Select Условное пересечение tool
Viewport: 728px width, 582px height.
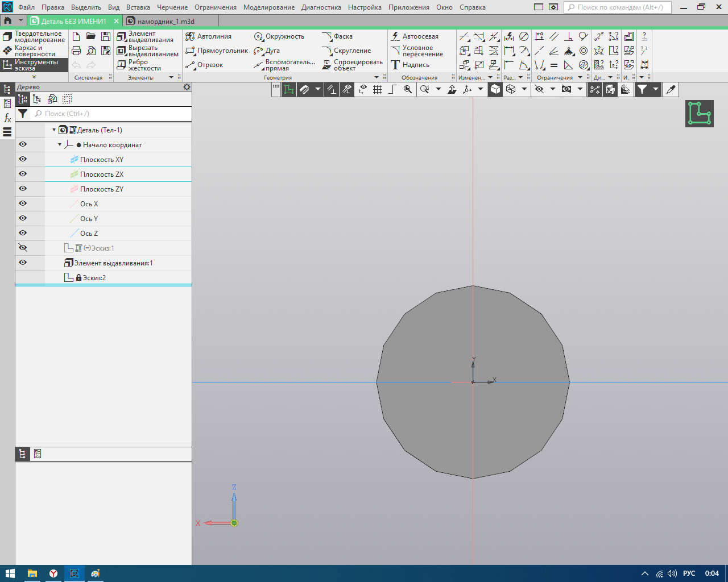[x=417, y=51]
